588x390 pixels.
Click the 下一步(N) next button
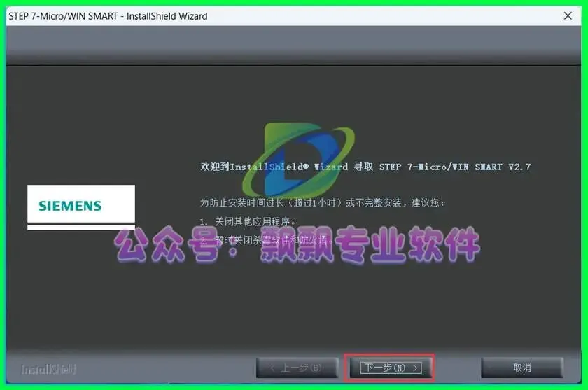[390, 368]
